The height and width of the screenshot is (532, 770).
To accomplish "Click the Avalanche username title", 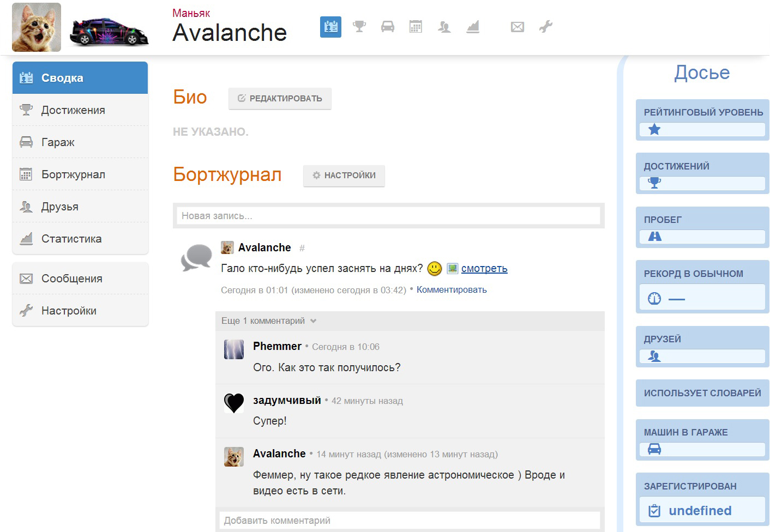I will tap(230, 33).
